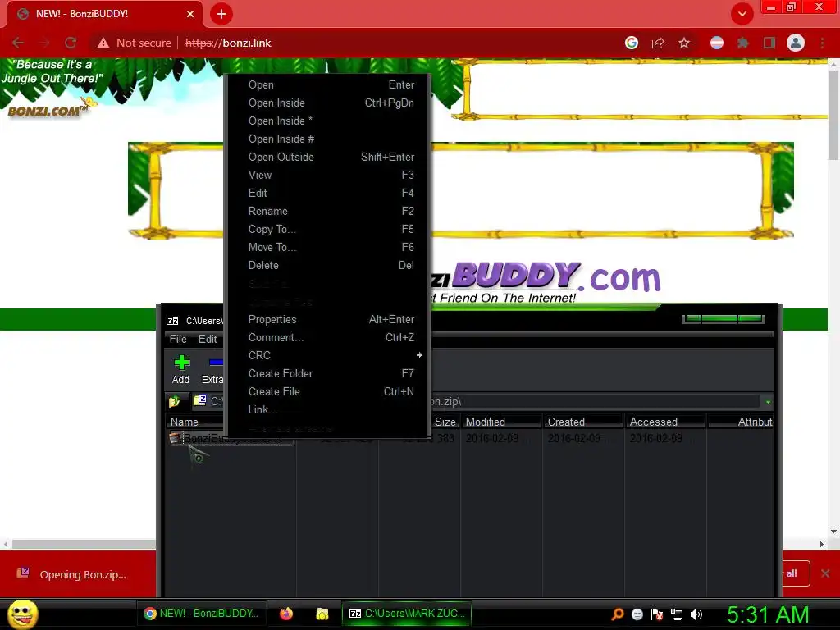Go back in Chrome history
Image resolution: width=840 pixels, height=630 pixels.
[18, 43]
